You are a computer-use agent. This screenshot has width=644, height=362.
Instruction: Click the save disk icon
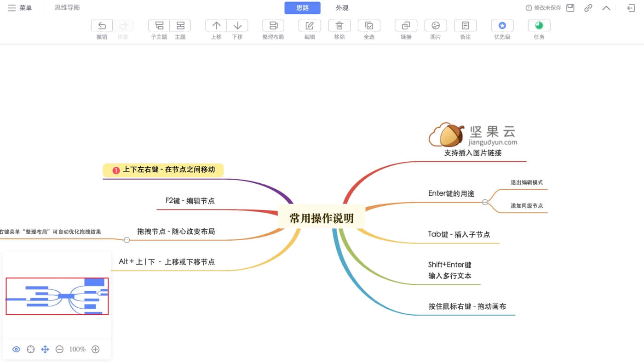pos(570,8)
